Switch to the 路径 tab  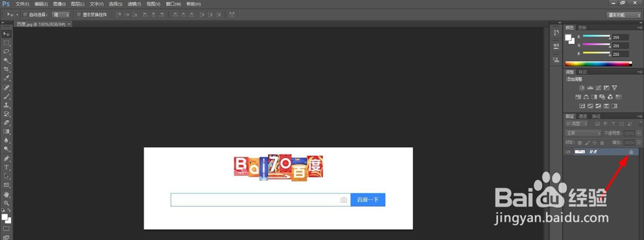(596, 117)
